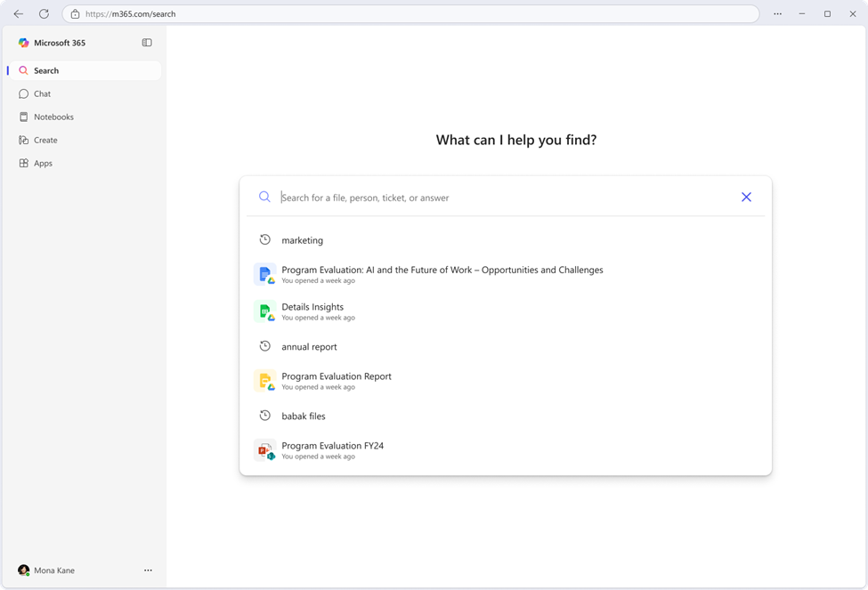Open browser settings via the ellipsis menu

777,13
